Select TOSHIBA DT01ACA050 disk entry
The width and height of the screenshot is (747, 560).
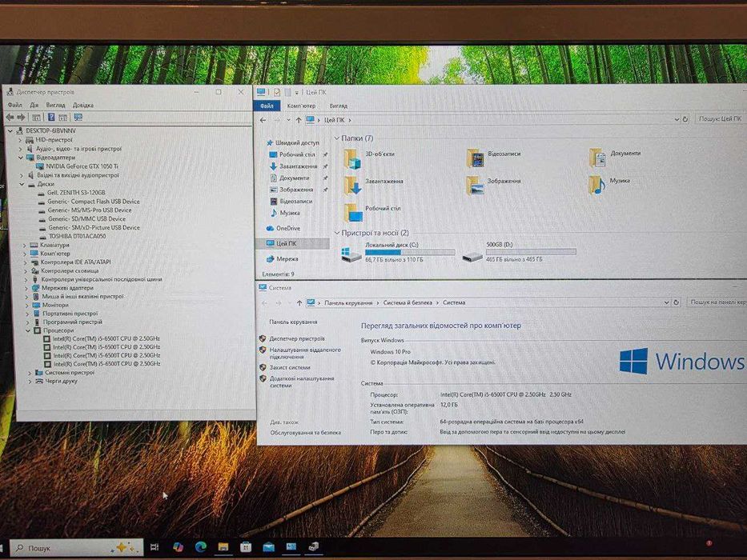tap(77, 236)
